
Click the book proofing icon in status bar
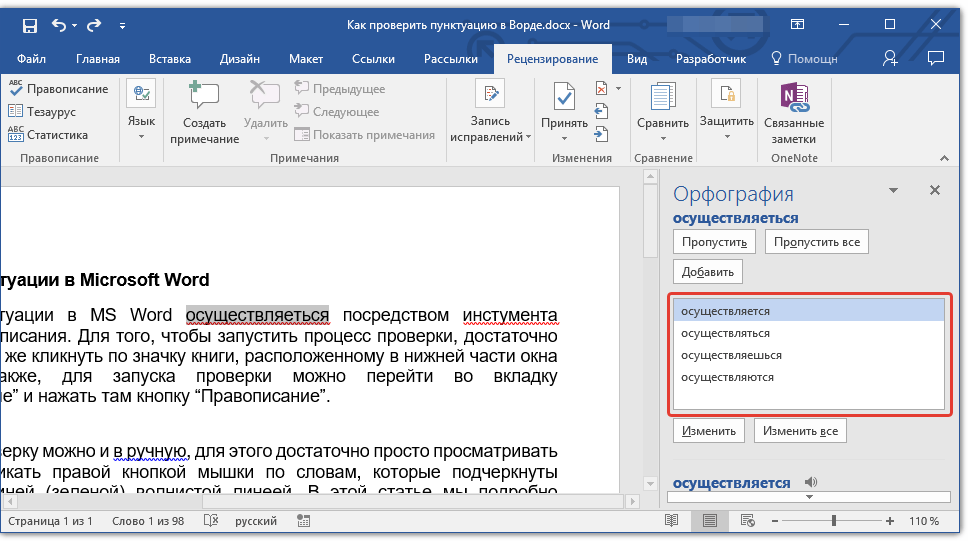[x=211, y=521]
